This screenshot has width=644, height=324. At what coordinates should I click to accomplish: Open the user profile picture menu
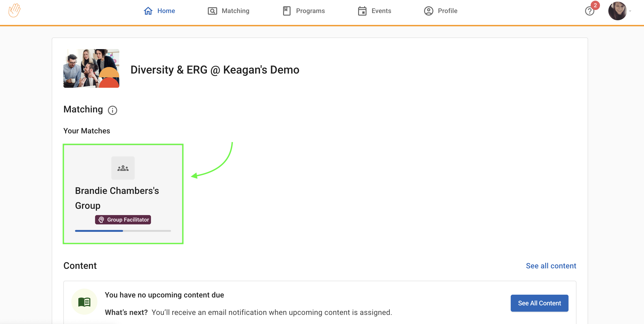[617, 11]
